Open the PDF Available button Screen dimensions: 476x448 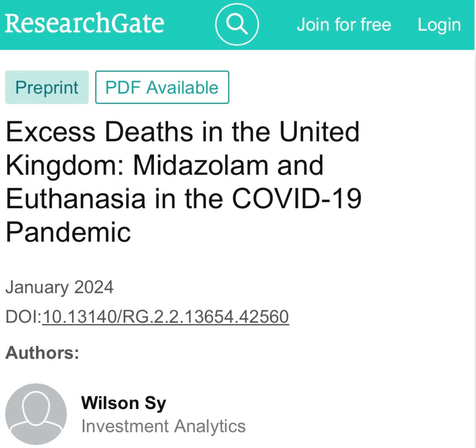[x=162, y=87]
